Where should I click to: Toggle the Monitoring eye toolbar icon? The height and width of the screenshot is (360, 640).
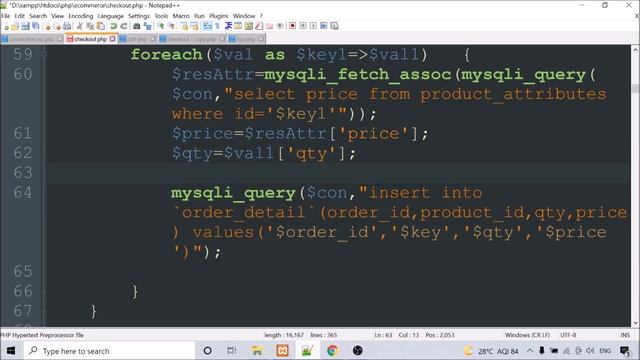[x=280, y=26]
